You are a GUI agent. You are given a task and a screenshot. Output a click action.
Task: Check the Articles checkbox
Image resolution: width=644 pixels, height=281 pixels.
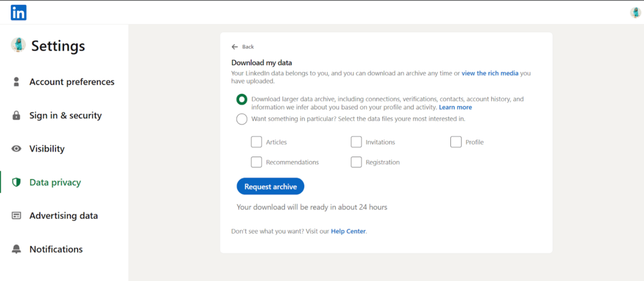257,141
